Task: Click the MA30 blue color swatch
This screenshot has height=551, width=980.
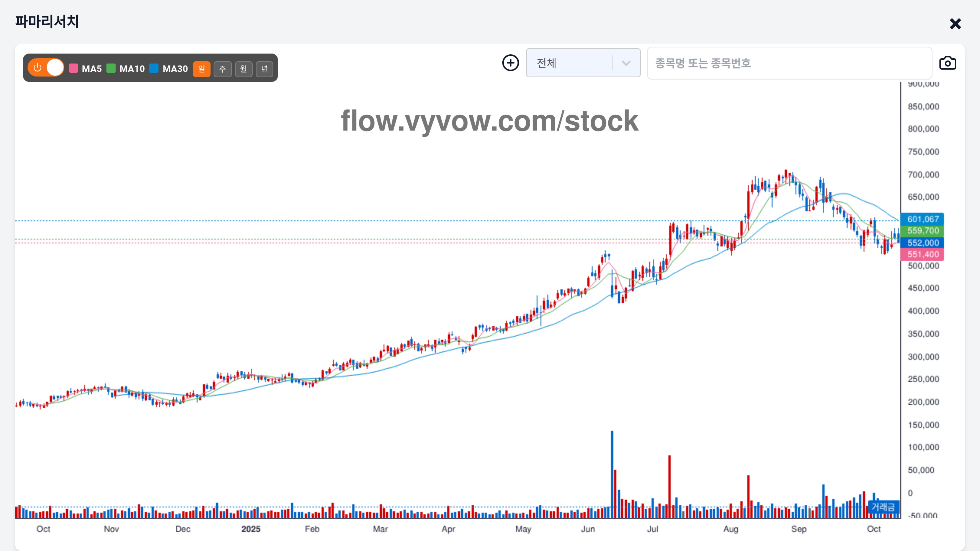Action: click(x=154, y=68)
